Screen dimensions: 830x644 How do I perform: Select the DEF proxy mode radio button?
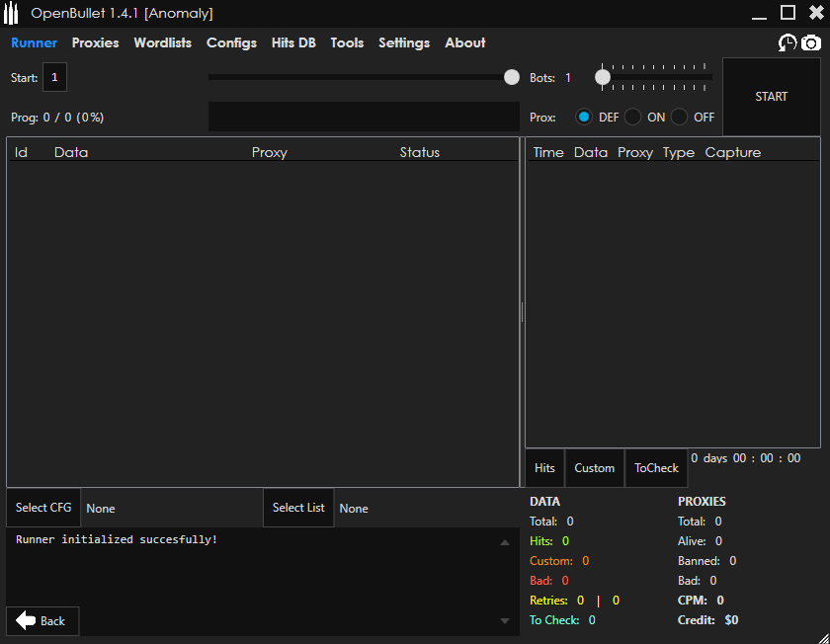584,117
